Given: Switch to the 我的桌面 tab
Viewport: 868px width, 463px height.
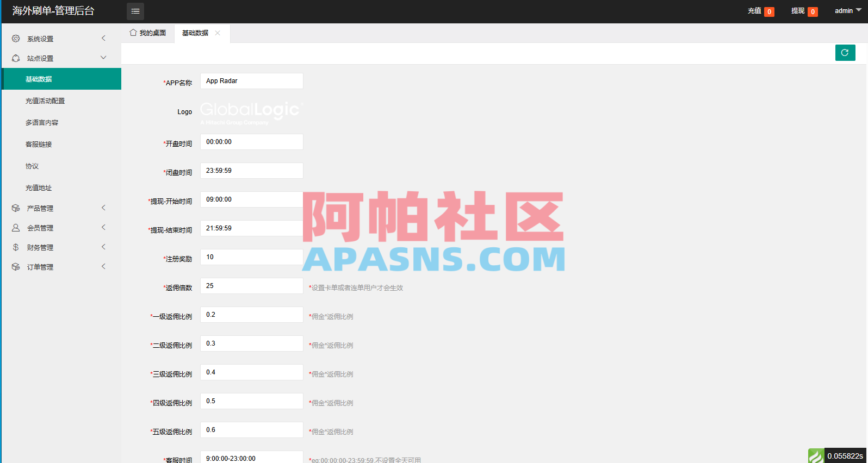Looking at the screenshot, I should point(148,33).
